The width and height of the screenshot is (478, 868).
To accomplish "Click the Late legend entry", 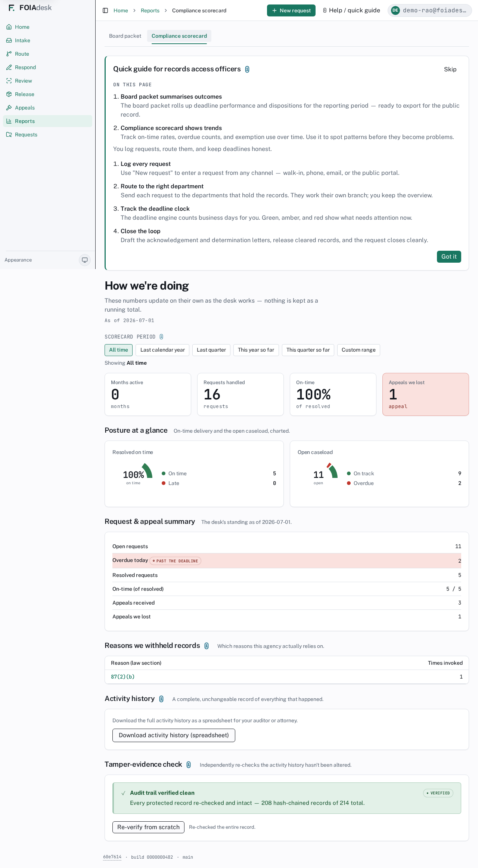I will click(x=219, y=483).
